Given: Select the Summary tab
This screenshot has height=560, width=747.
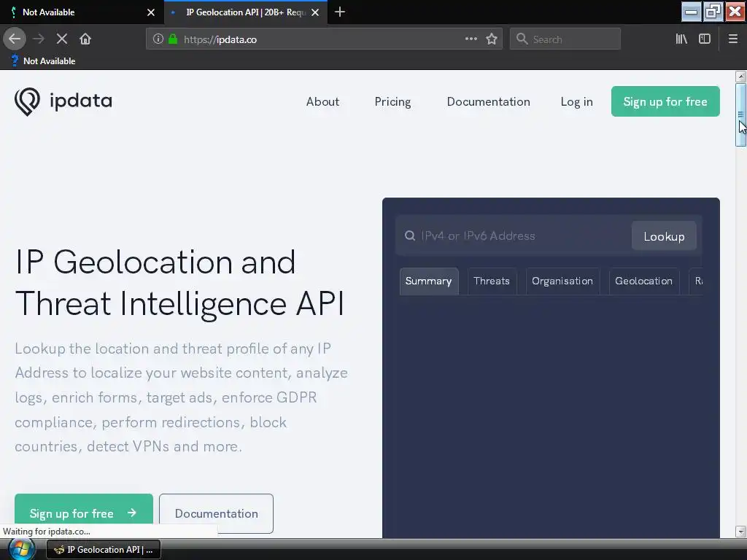Looking at the screenshot, I should (x=429, y=281).
